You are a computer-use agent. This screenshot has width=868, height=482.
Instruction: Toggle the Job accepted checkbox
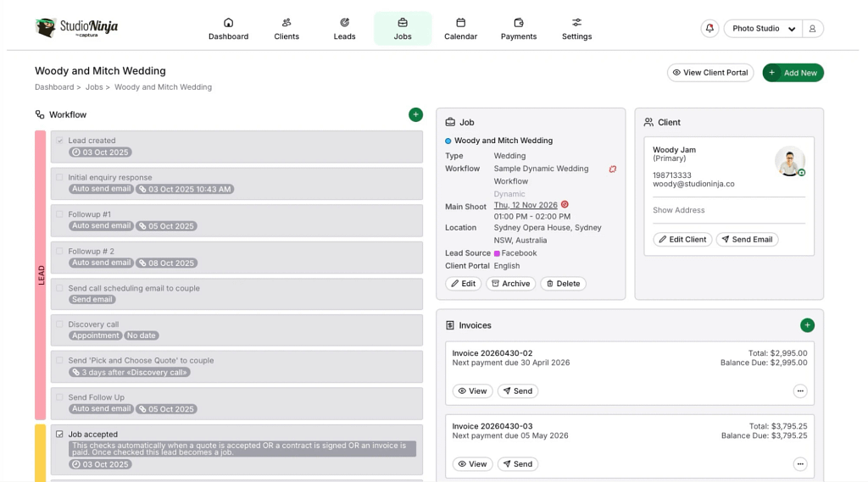[x=60, y=435]
